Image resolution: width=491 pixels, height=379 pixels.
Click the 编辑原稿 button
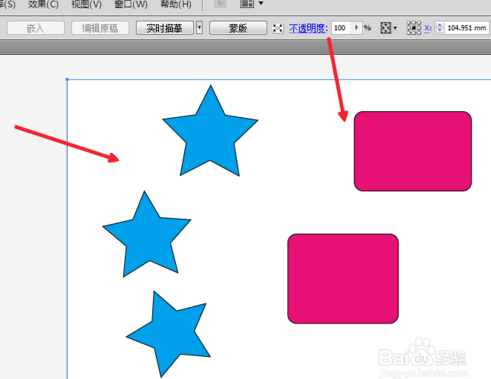coord(100,28)
